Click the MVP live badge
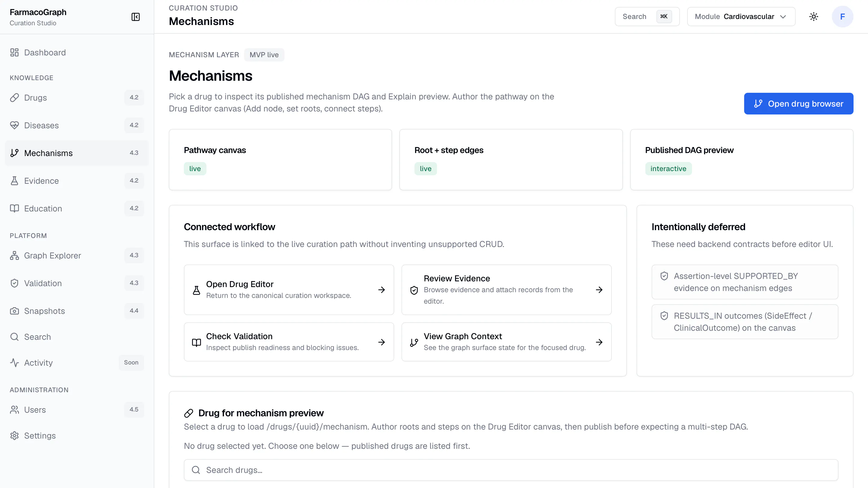Viewport: 868px width, 488px height. click(x=264, y=55)
